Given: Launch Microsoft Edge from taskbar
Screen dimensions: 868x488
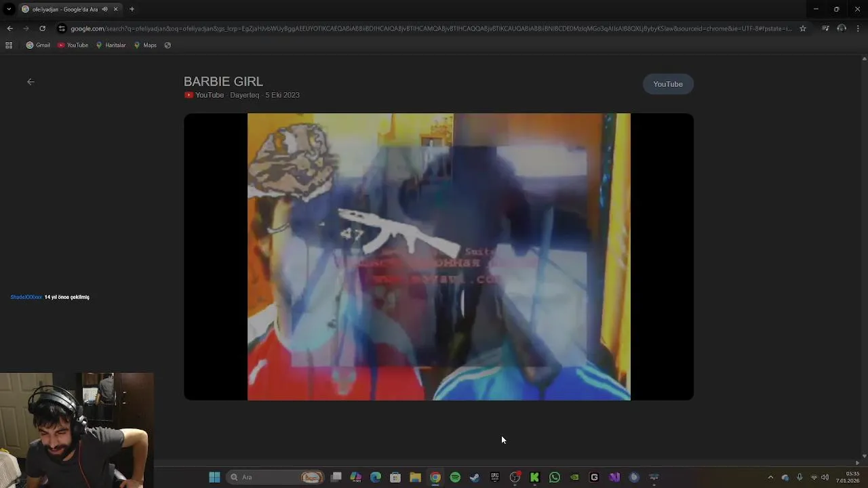Looking at the screenshot, I should 376,477.
